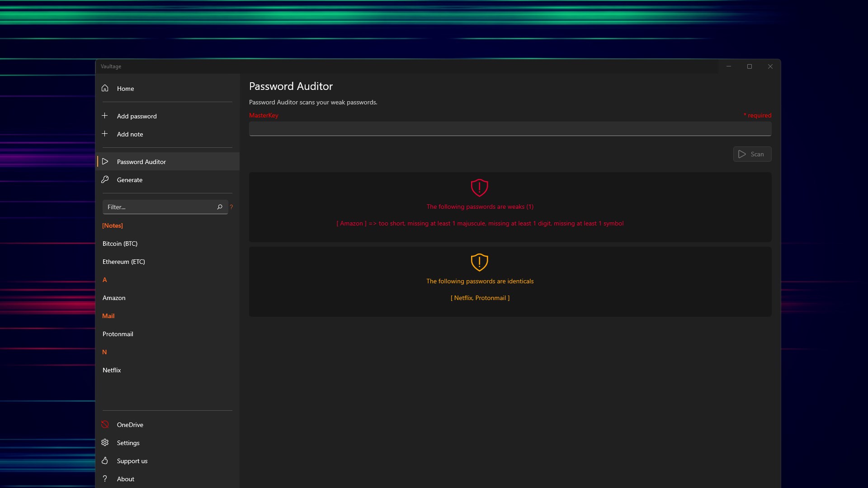Click the thumbs-up Support us icon
Image resolution: width=868 pixels, height=488 pixels.
pos(105,460)
